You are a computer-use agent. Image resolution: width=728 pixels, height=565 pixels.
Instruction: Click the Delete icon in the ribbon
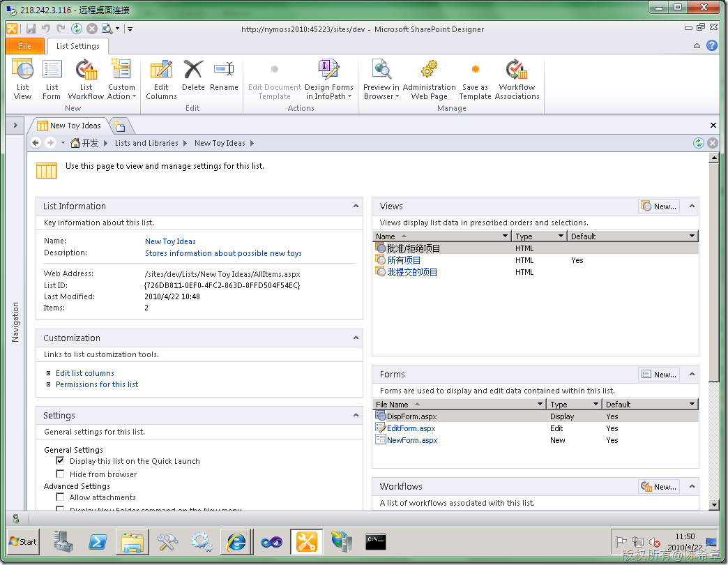point(193,75)
